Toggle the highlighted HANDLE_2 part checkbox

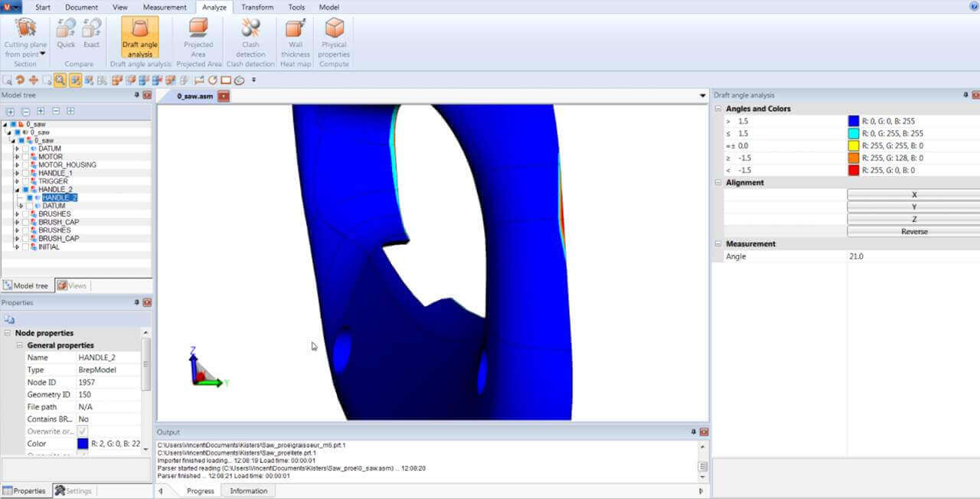29,197
